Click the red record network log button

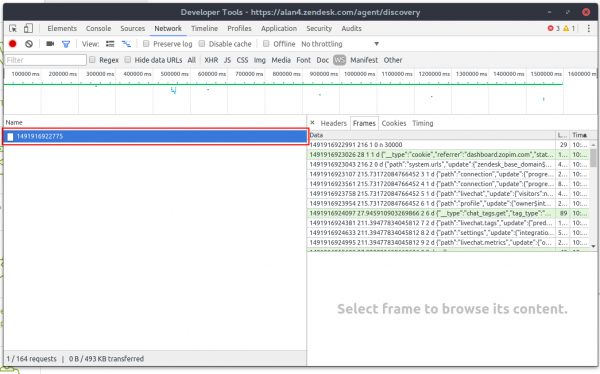click(13, 44)
